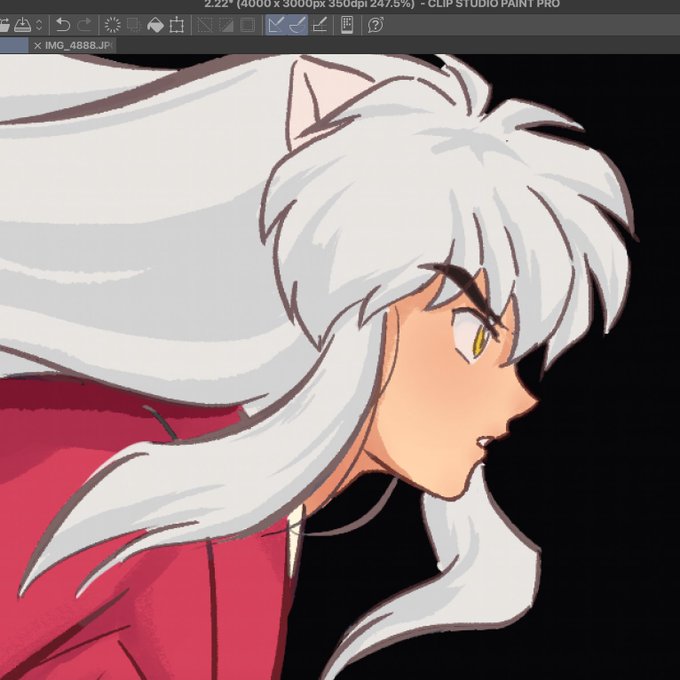The width and height of the screenshot is (680, 680).
Task: Close the IMG_4888.JPG tab
Action: coord(38,46)
